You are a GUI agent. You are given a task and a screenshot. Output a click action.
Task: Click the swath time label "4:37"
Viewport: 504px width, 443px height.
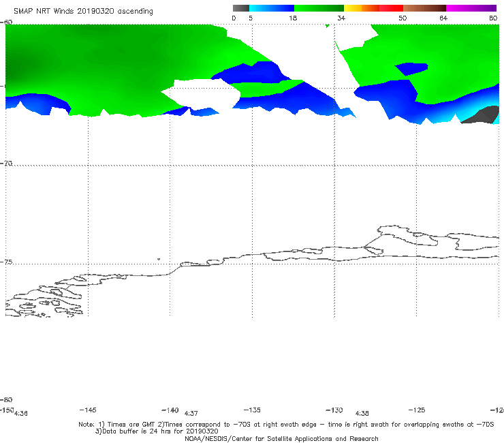click(x=191, y=414)
